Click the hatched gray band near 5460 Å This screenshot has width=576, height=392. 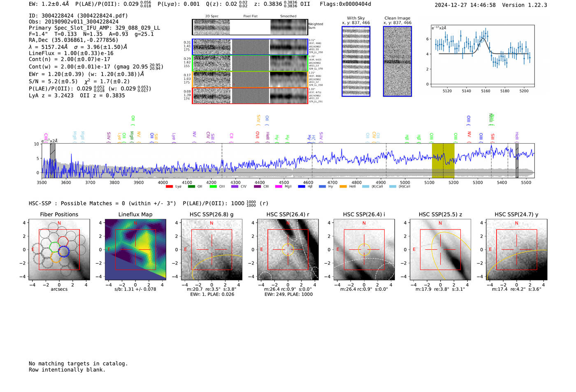(517, 160)
